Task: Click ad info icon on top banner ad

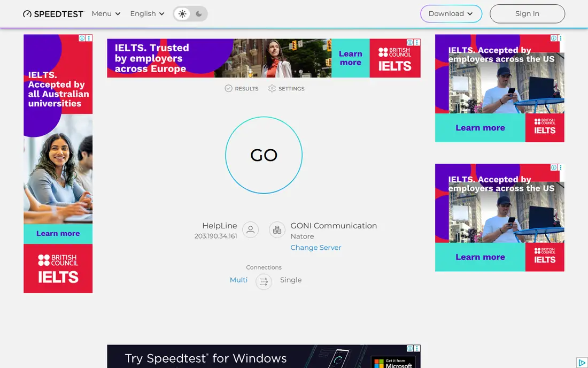Action: [410, 42]
